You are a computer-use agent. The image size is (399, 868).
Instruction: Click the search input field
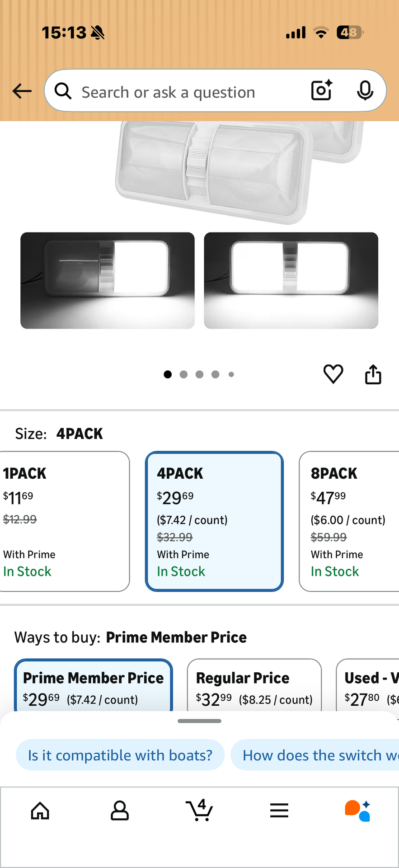(x=181, y=91)
